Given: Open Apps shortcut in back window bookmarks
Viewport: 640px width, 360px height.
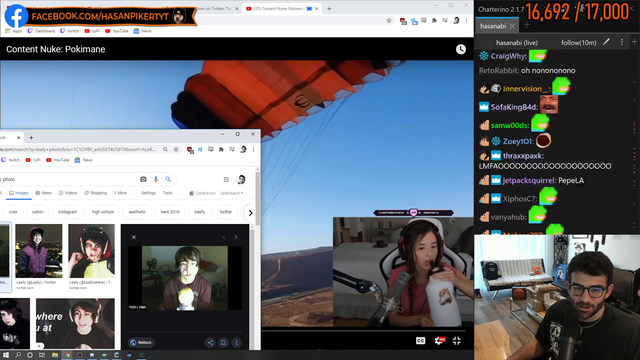Looking at the screenshot, I should click(x=13, y=31).
